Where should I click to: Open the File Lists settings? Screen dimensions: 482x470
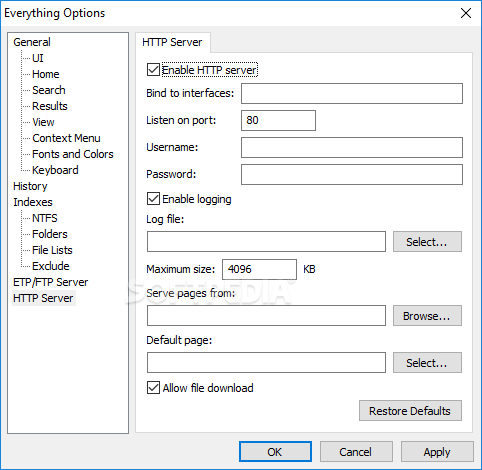click(x=52, y=250)
